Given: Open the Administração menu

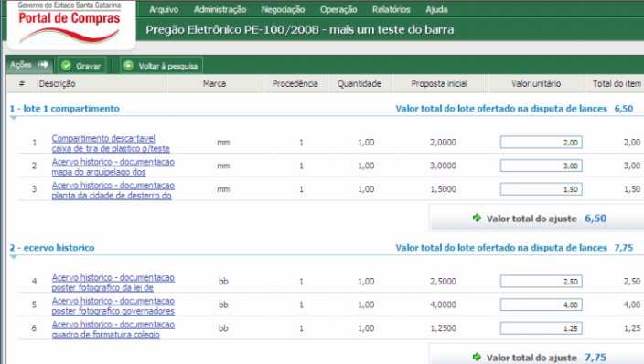Looking at the screenshot, I should pos(220,9).
